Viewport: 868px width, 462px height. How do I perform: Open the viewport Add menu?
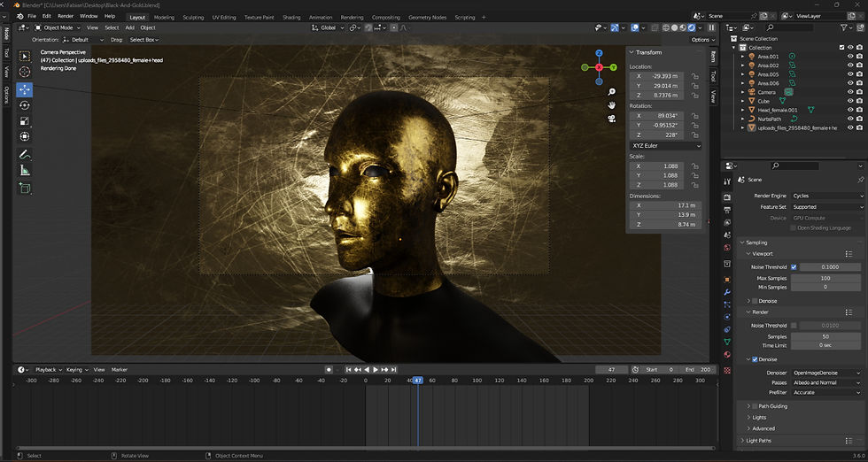pos(129,27)
